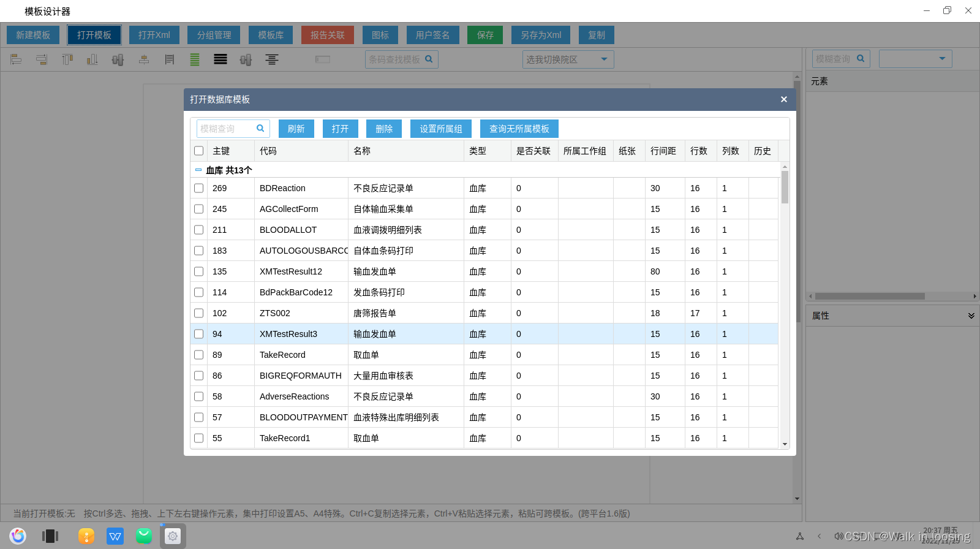Click the red 报告关联 button
The height and width of the screenshot is (549, 980).
(x=328, y=35)
